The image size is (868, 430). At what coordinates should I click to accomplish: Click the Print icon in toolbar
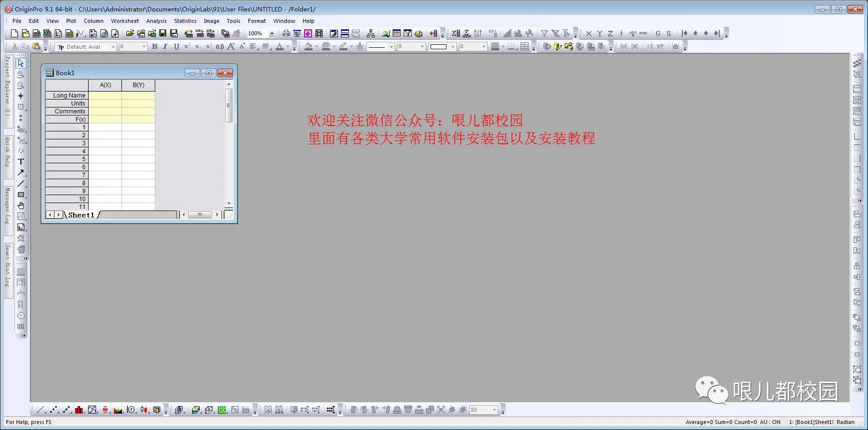coord(286,33)
